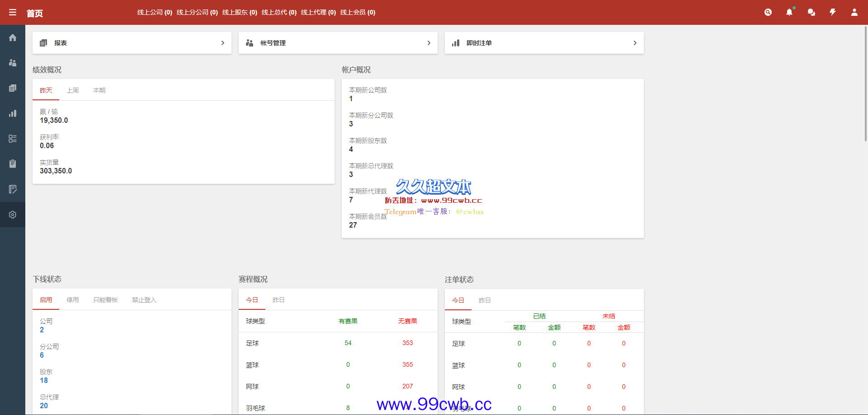
Task: Click the 即时注单 card chart icon
Action: click(456, 43)
